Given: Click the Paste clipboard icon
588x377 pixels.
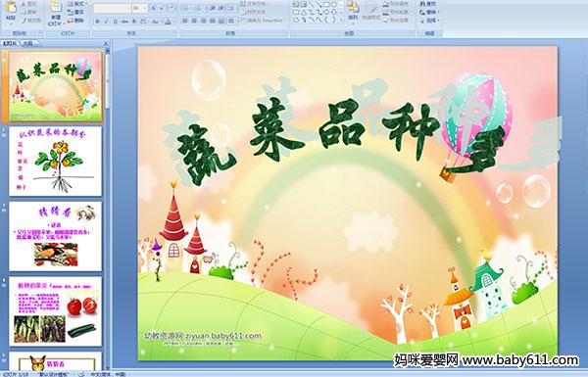Looking at the screenshot, I should pos(11,8).
